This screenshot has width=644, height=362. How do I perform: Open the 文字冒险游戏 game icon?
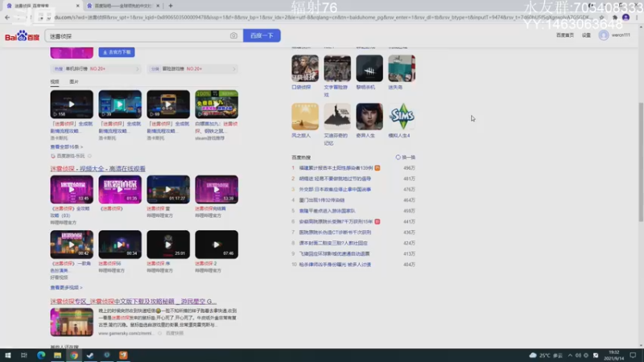click(x=337, y=68)
